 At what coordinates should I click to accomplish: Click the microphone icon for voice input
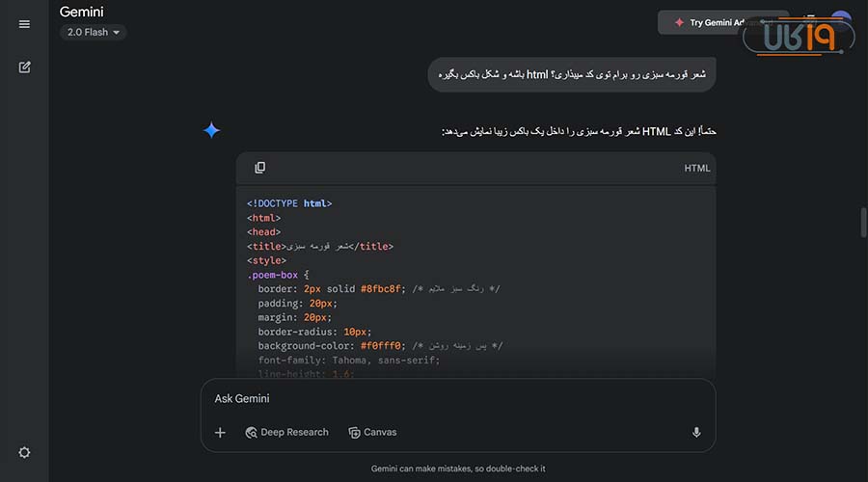pyautogui.click(x=696, y=433)
